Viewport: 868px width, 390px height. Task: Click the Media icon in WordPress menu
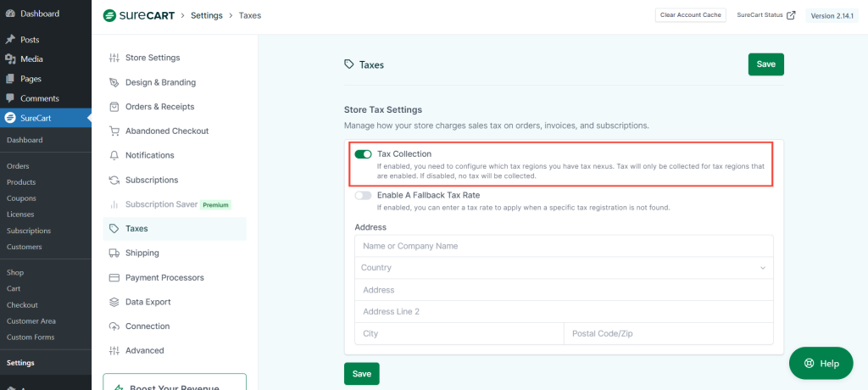click(10, 59)
